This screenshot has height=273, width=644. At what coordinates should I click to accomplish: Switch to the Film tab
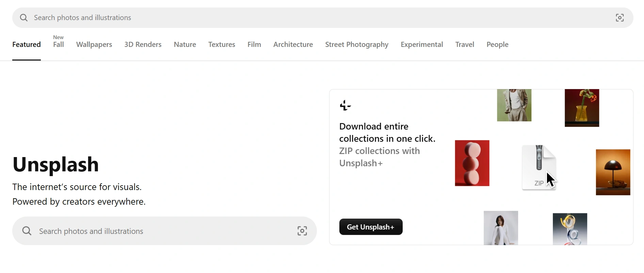[x=254, y=45]
